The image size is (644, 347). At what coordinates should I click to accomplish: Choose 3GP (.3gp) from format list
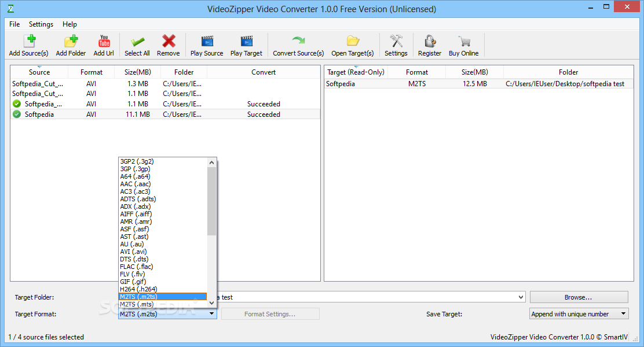[163, 169]
